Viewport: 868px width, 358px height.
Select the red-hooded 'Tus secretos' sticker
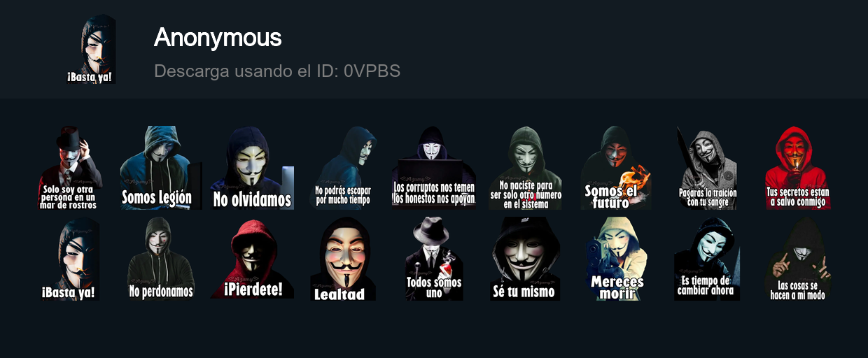point(798,168)
